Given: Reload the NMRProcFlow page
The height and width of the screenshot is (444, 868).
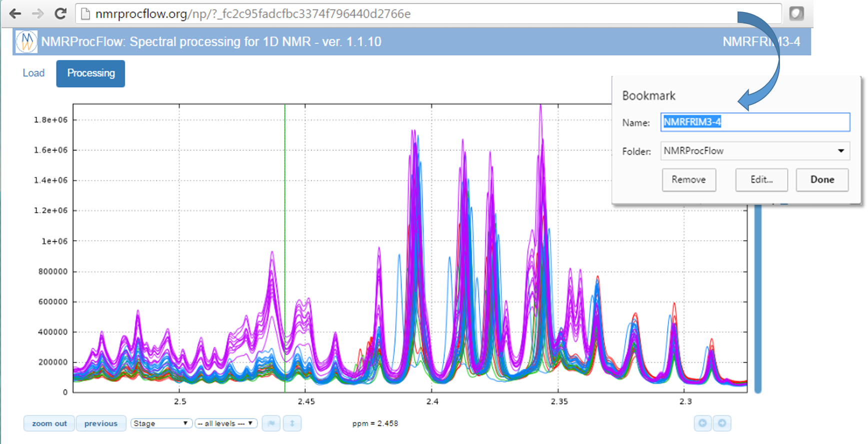Looking at the screenshot, I should click(60, 13).
